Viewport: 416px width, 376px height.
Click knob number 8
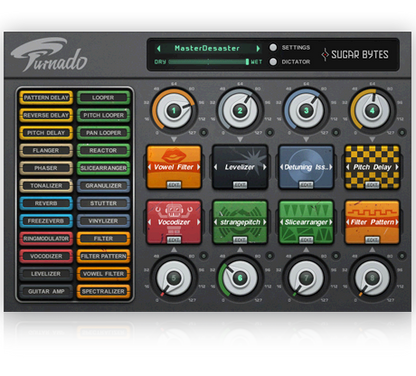(372, 278)
